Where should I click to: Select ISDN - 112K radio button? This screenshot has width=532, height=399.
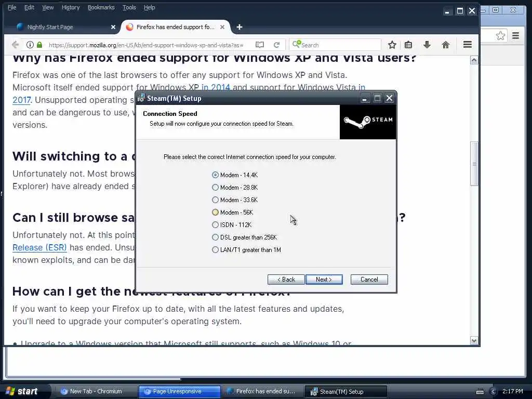click(x=232, y=225)
